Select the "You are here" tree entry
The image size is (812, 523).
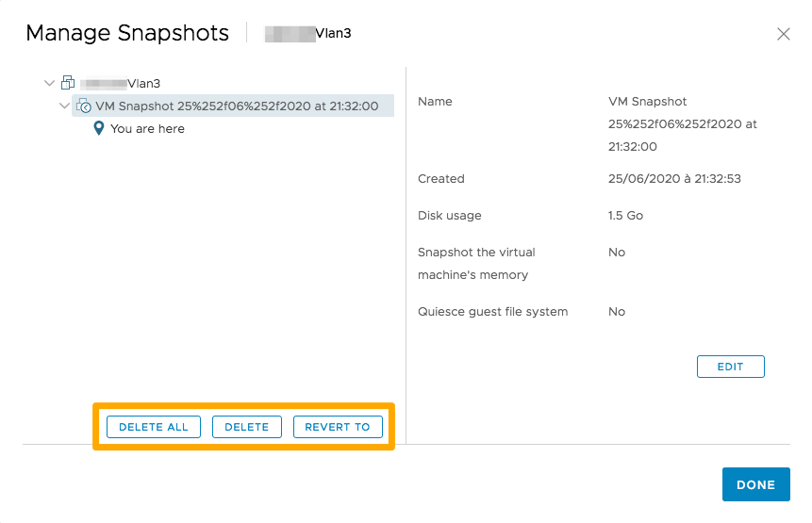click(x=147, y=129)
